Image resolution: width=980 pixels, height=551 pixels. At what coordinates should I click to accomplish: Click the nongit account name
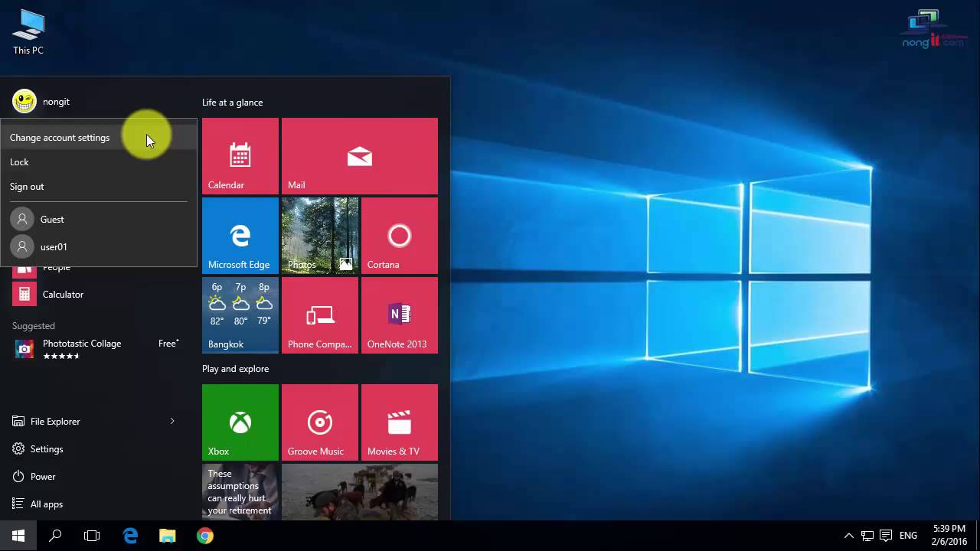coord(56,102)
